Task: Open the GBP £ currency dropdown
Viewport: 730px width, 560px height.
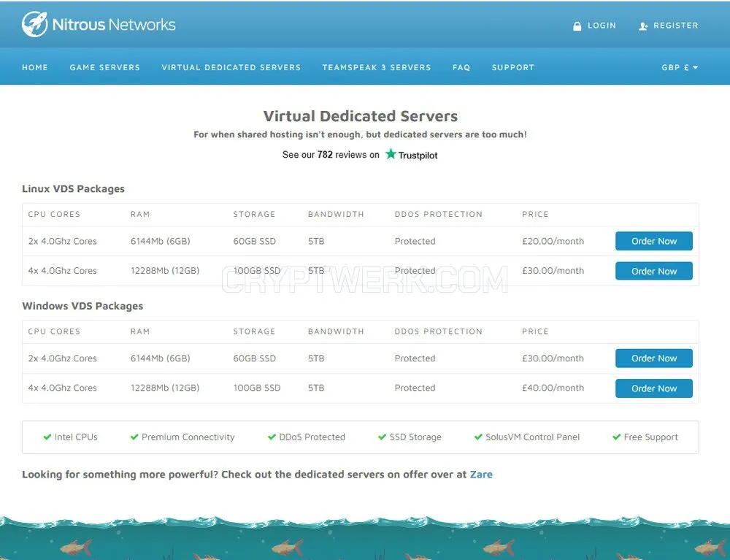Action: pyautogui.click(x=680, y=67)
